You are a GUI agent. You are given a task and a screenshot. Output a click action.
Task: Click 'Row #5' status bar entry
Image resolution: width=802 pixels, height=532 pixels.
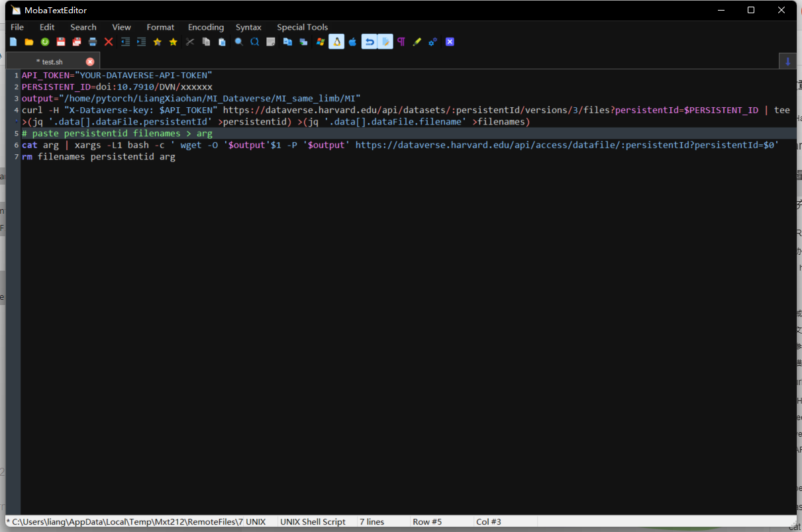[426, 521]
